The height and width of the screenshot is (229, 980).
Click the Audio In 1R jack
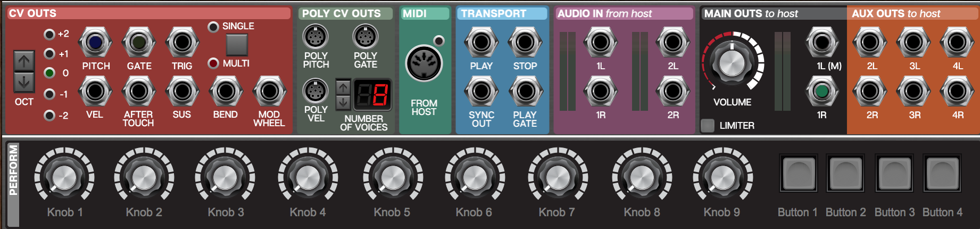tap(601, 91)
